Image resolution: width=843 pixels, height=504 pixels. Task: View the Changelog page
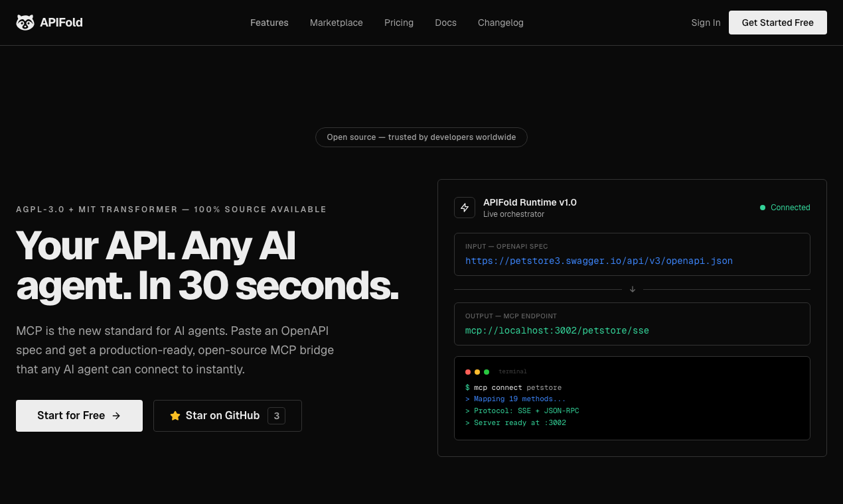click(500, 23)
